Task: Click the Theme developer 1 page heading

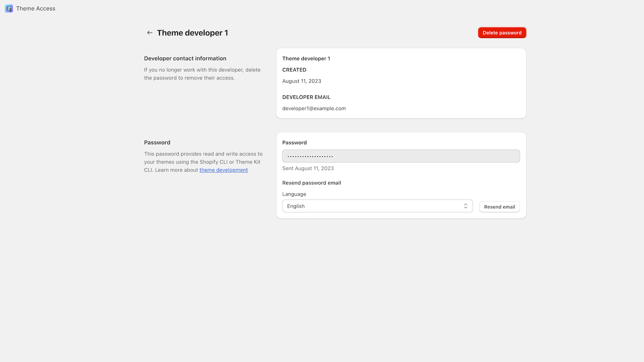Action: [192, 33]
